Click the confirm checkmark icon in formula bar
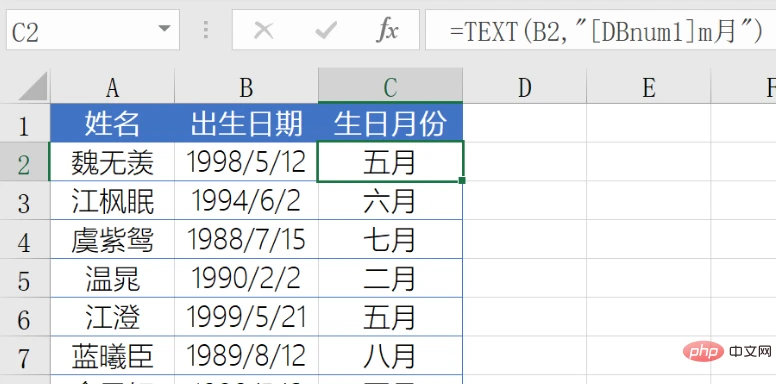 pyautogui.click(x=326, y=31)
